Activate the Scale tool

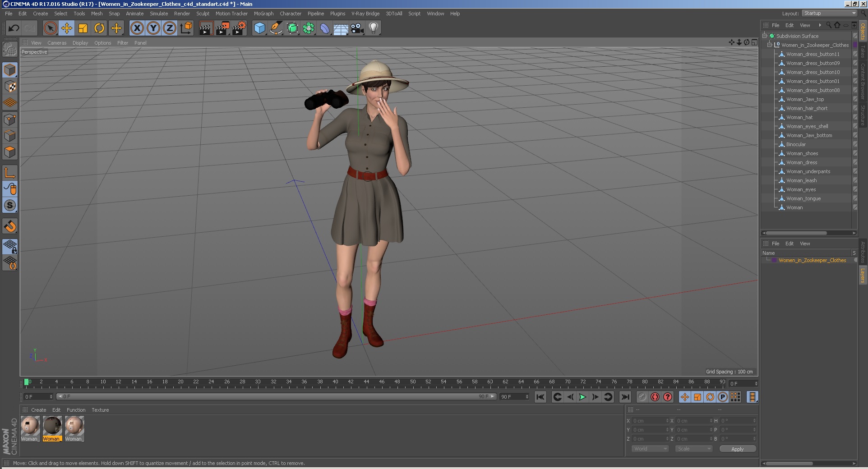83,28
